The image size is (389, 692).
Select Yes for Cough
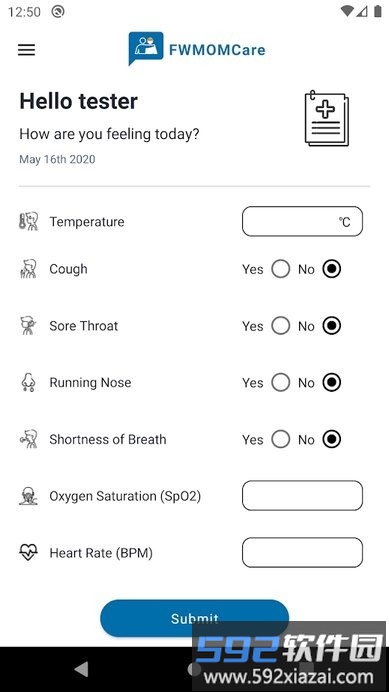pyautogui.click(x=280, y=269)
